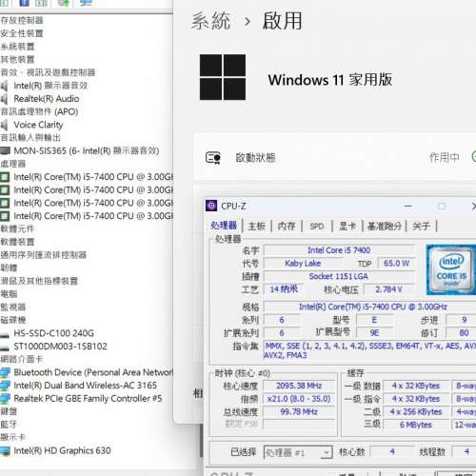Image resolution: width=476 pixels, height=476 pixels.
Task: Click the Bluetooth Device network adapter icon
Action: (5, 372)
